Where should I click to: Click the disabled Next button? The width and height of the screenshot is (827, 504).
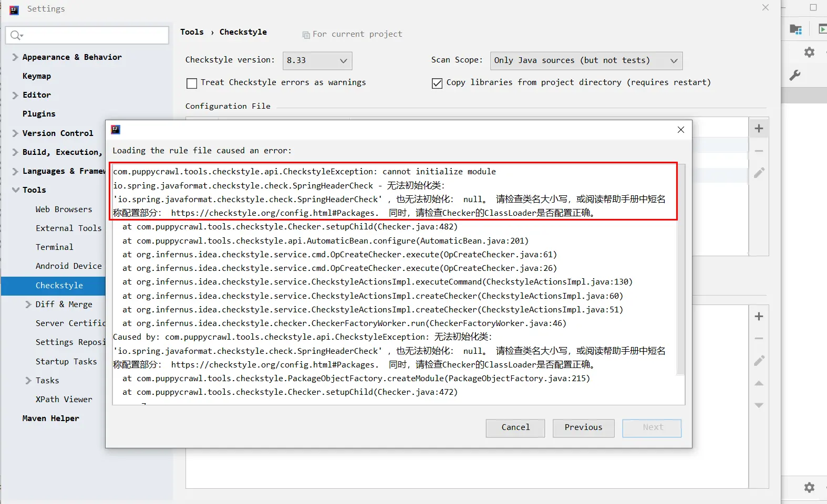[652, 428]
